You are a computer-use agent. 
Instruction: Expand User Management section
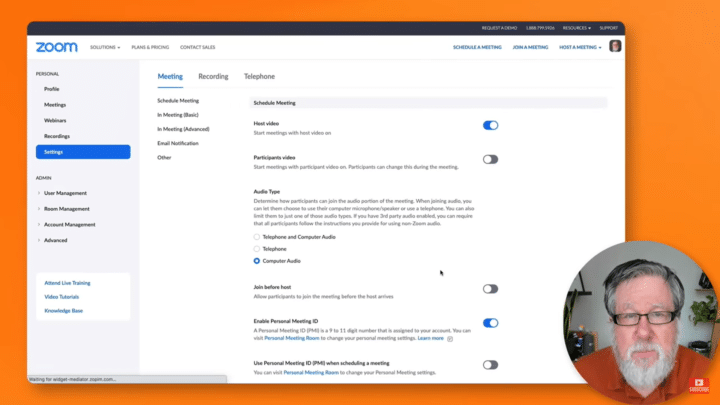click(x=65, y=193)
